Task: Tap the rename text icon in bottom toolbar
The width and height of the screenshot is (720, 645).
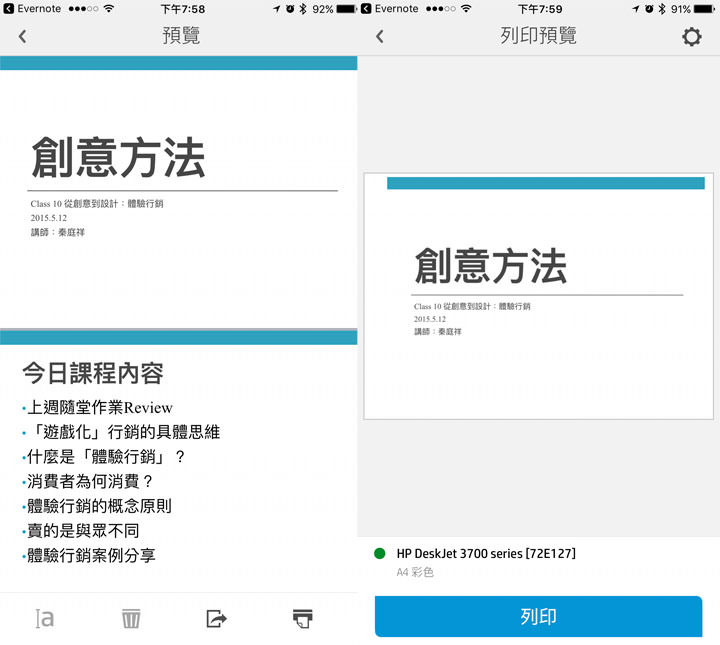Action: click(45, 618)
